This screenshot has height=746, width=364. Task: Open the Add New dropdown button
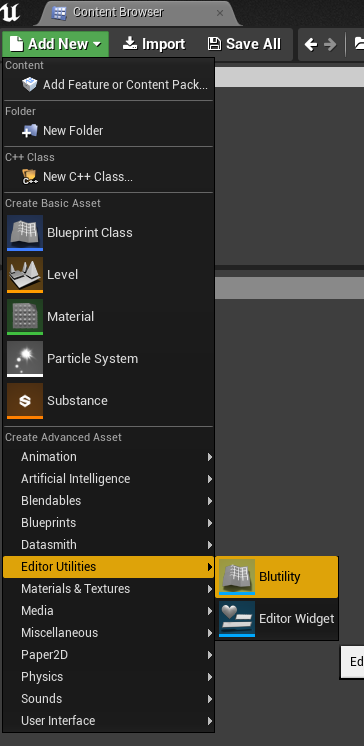[56, 44]
